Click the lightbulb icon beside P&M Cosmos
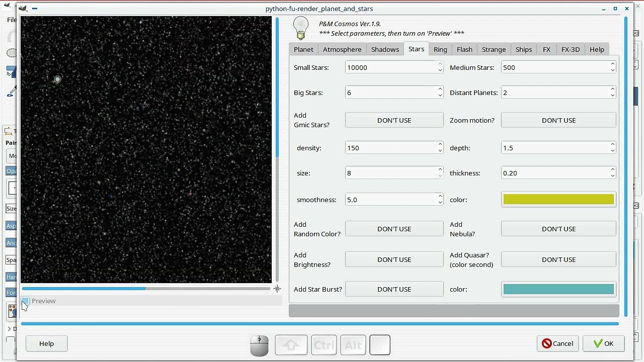This screenshot has height=362, width=644. [301, 28]
